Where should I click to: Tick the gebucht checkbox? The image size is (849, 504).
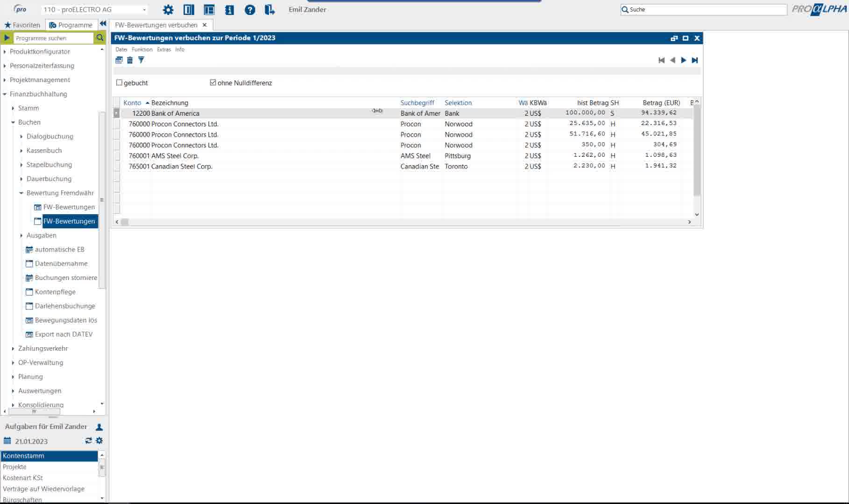pyautogui.click(x=119, y=83)
